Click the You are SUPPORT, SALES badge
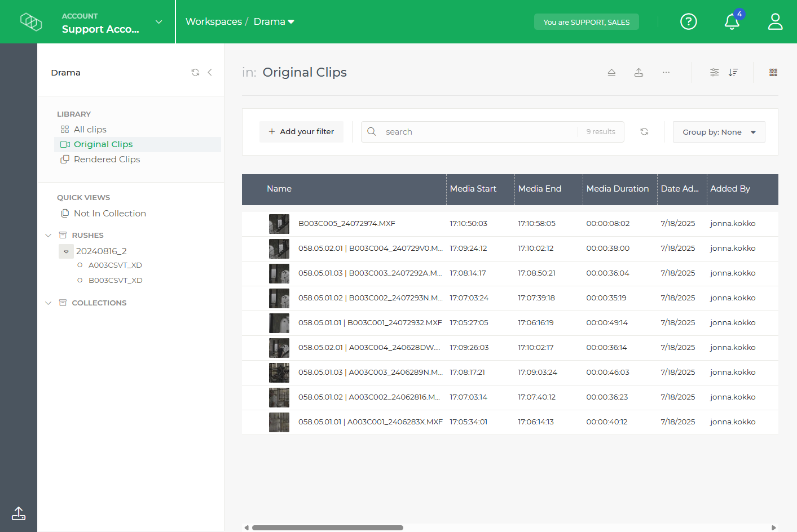Viewport: 797px width, 532px height. [587, 21]
